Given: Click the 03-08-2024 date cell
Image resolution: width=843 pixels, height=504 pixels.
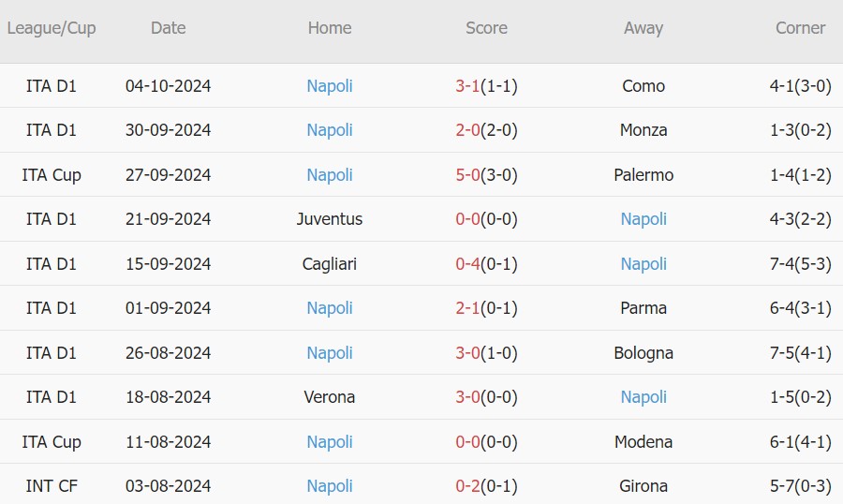Looking at the screenshot, I should pyautogui.click(x=169, y=486).
